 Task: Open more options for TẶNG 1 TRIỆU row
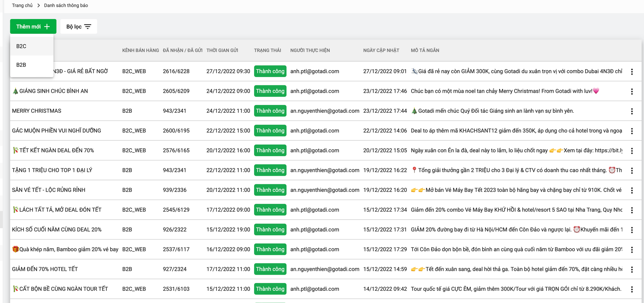pyautogui.click(x=632, y=171)
